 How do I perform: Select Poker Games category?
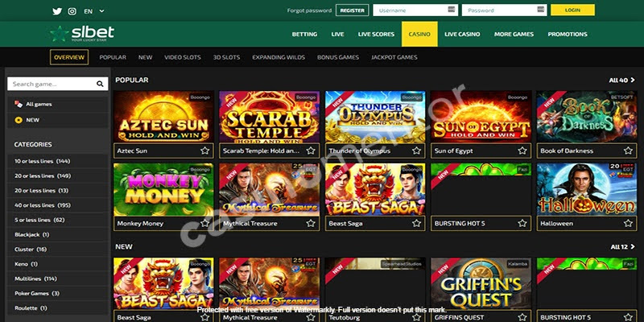point(57,294)
